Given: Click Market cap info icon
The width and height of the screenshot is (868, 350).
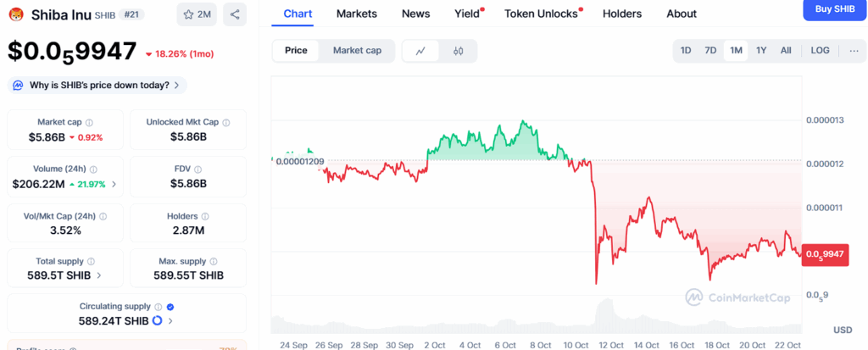Looking at the screenshot, I should (89, 123).
